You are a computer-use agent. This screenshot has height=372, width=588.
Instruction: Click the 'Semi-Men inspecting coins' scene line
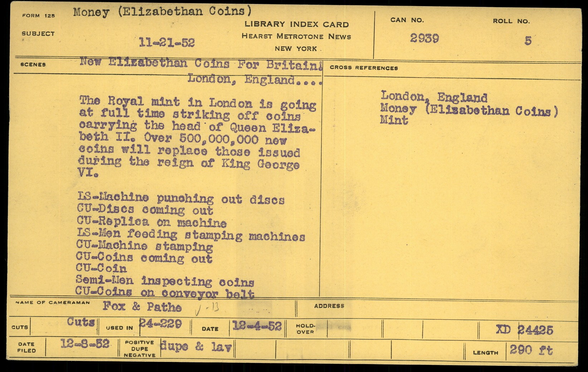coord(165,281)
